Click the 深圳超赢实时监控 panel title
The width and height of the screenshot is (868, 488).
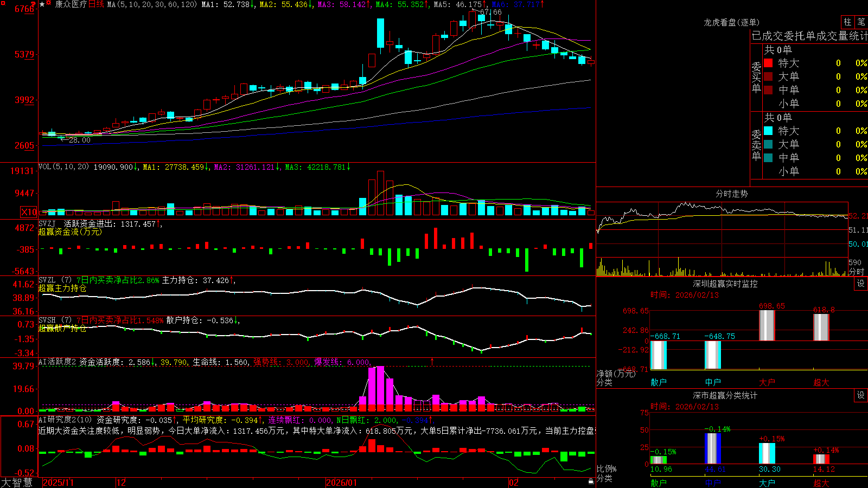(x=725, y=284)
